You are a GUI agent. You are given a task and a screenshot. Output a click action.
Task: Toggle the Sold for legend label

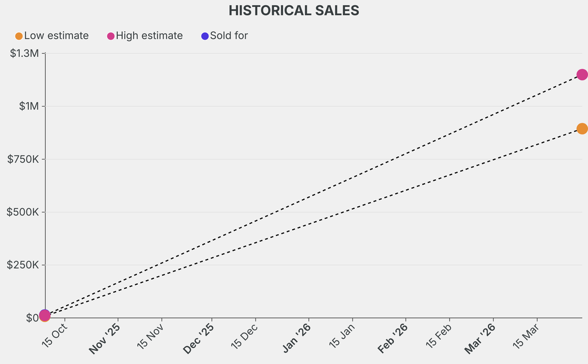point(229,36)
